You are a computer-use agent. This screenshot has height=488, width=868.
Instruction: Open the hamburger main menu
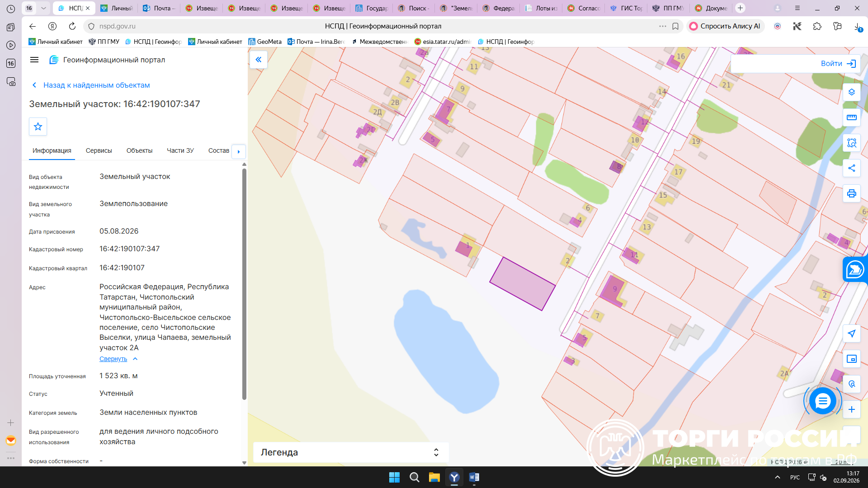(34, 60)
